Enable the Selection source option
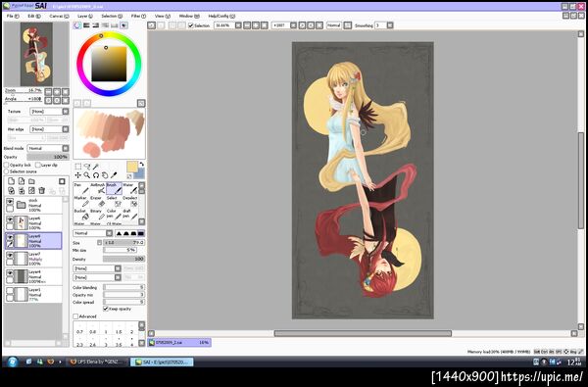This screenshot has width=588, height=387. click(7, 171)
